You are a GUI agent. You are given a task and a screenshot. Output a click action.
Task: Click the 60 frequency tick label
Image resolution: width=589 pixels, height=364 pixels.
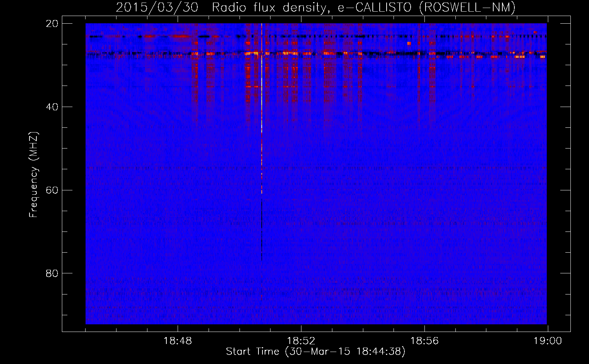(52, 190)
